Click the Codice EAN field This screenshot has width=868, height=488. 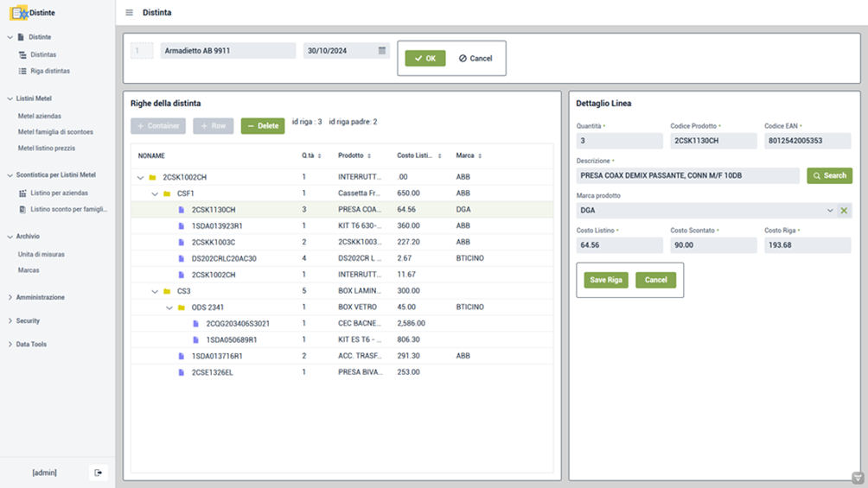[x=807, y=141]
